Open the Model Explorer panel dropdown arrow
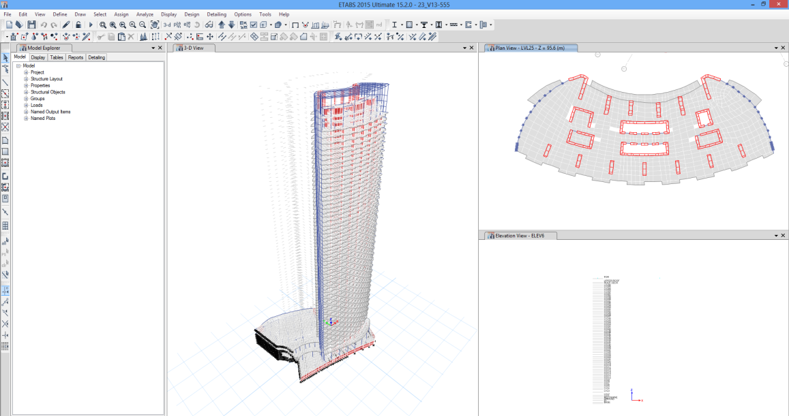Image resolution: width=789 pixels, height=416 pixels. coord(153,48)
